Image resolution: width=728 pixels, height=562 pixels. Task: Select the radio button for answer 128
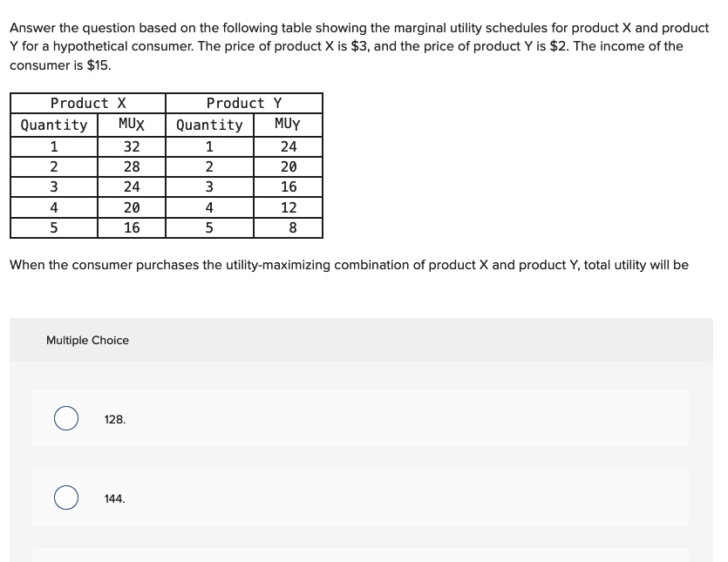[x=66, y=418]
